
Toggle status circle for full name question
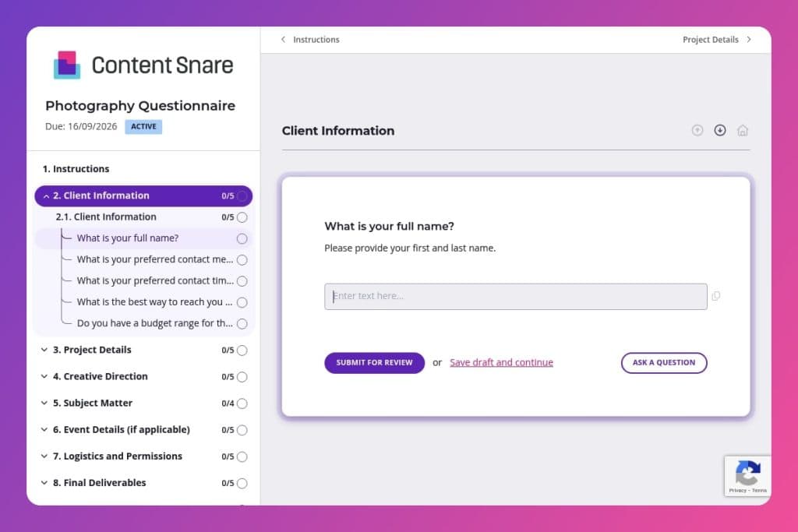click(x=242, y=238)
